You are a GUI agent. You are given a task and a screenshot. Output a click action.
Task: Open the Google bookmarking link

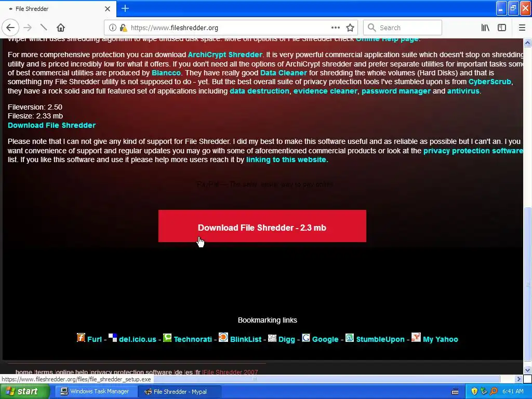[325, 339]
